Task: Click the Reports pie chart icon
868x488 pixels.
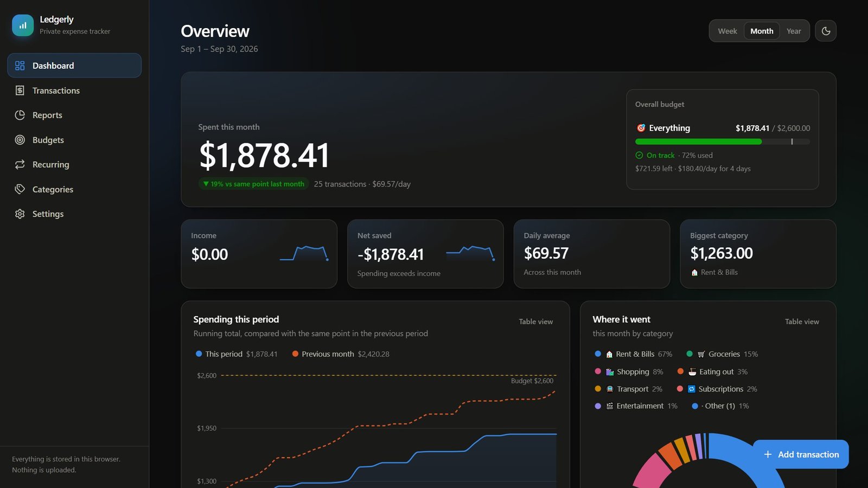Action: (20, 115)
